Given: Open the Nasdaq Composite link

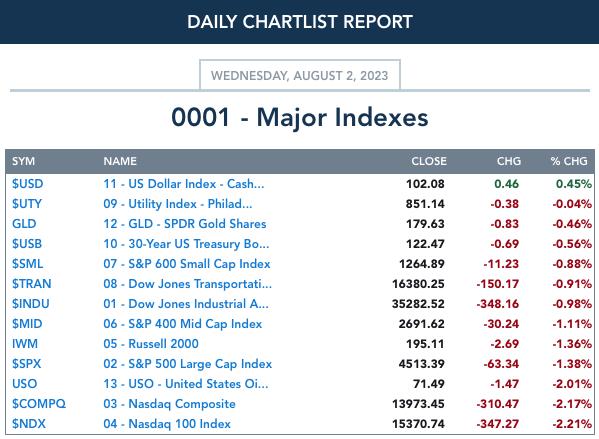Looking at the screenshot, I should coord(169,403).
